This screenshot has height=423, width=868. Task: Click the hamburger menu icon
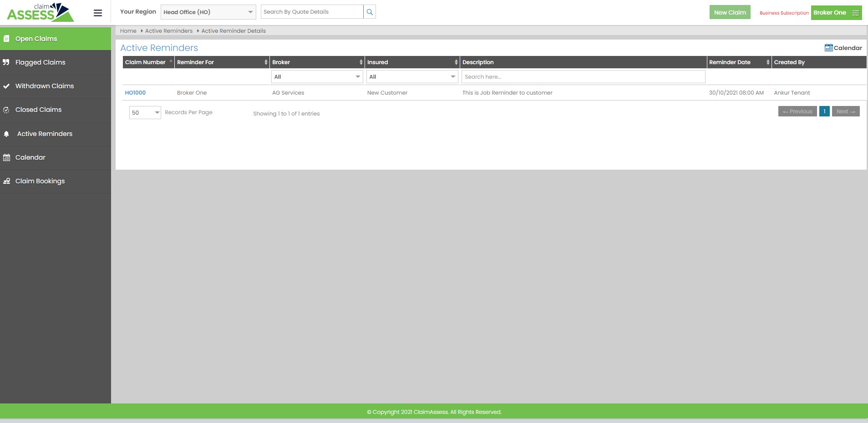(97, 13)
